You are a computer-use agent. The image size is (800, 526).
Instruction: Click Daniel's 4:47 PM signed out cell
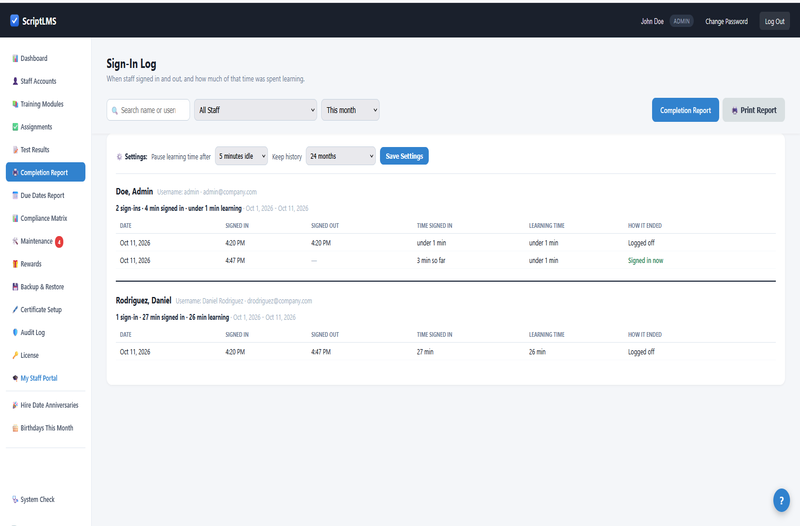pos(321,352)
